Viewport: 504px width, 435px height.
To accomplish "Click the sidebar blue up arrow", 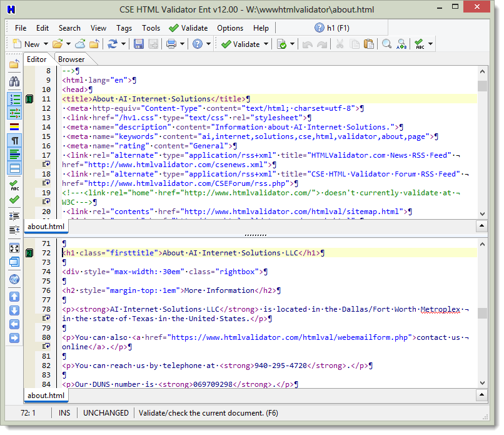I will (14, 297).
